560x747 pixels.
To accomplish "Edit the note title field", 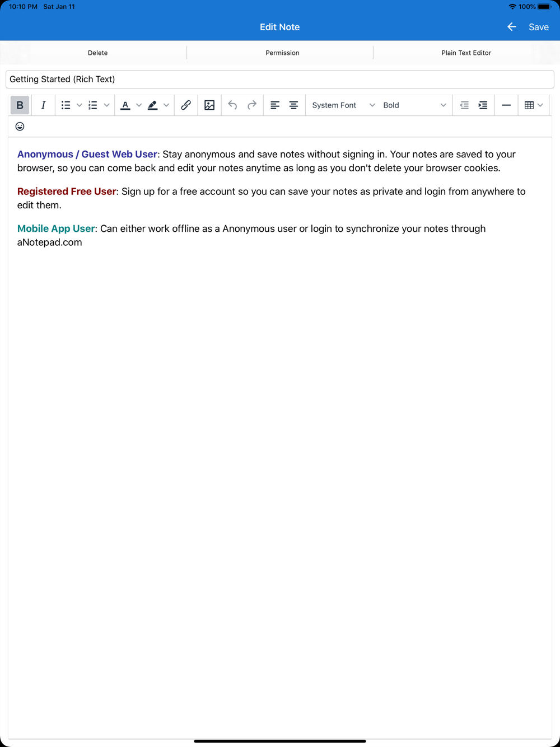I will (x=280, y=79).
